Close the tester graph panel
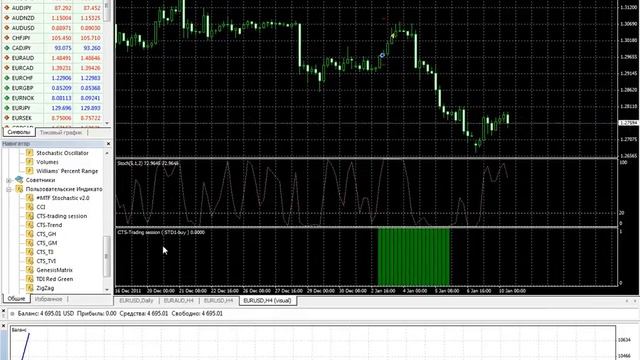Screen dimensions: 640x360 [x=3, y=326]
